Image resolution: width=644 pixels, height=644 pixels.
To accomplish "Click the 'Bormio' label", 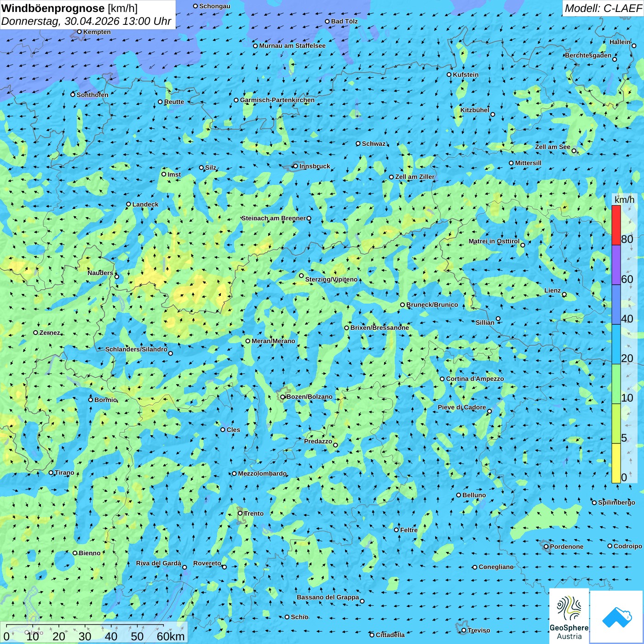I will coord(105,400).
